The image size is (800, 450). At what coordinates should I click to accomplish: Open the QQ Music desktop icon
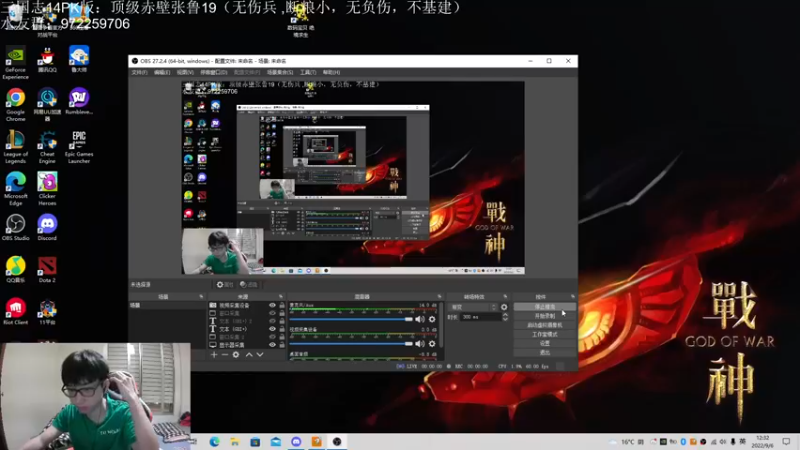point(15,270)
